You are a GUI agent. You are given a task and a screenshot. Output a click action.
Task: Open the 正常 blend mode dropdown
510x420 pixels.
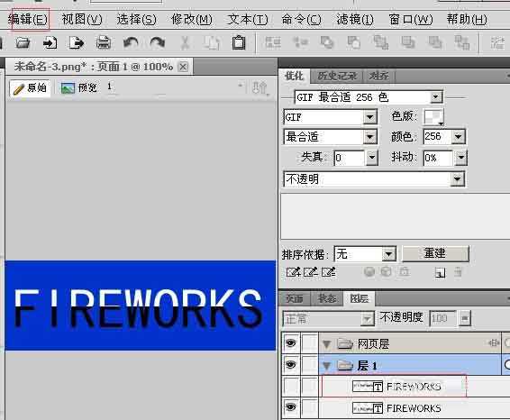click(368, 319)
